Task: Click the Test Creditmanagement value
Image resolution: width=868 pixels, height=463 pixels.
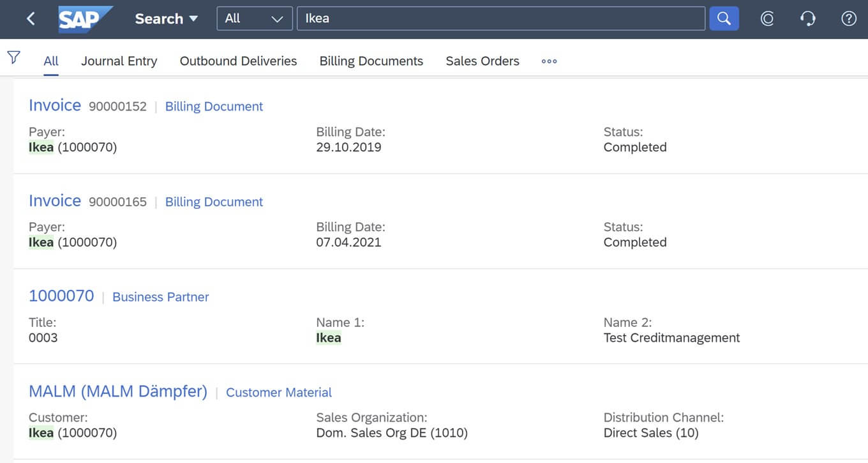Action: point(671,338)
